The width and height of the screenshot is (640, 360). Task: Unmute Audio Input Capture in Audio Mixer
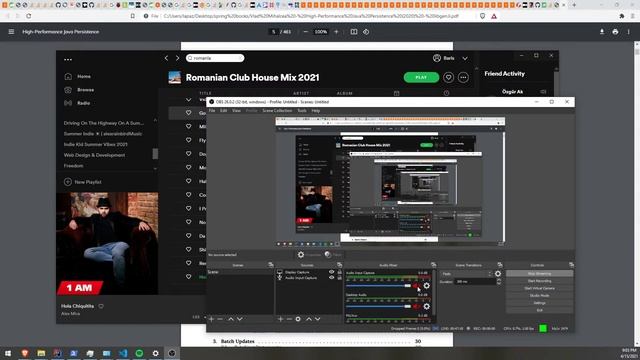[416, 286]
